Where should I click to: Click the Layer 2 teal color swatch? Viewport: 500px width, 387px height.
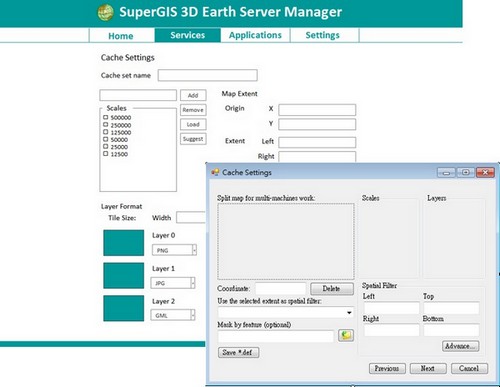[124, 308]
